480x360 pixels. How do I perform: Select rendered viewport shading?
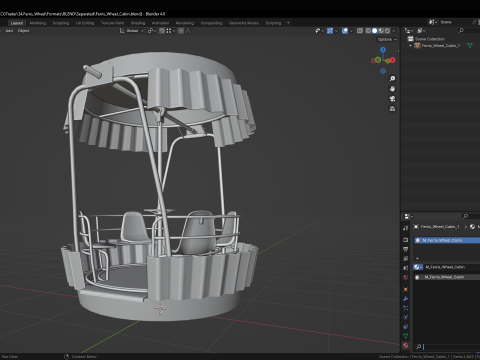pyautogui.click(x=387, y=31)
